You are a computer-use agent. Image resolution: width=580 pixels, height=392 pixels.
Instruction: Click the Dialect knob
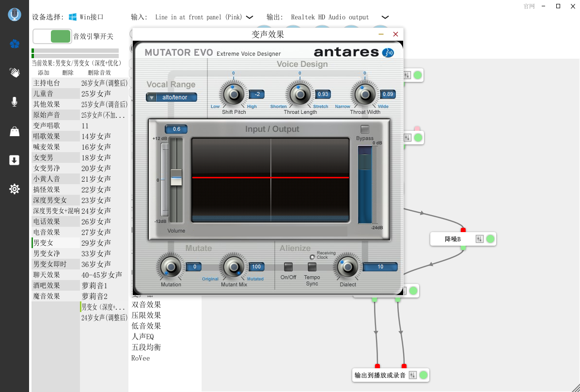348,267
